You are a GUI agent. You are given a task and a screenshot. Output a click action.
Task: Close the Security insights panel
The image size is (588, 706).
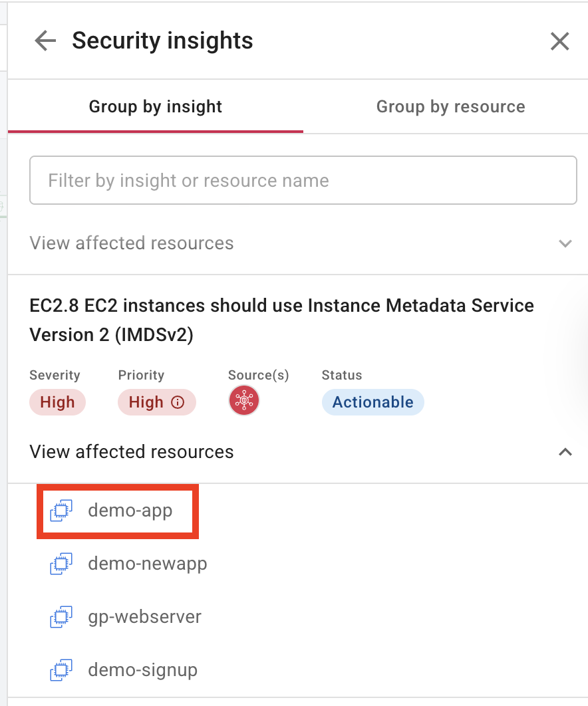coord(559,41)
